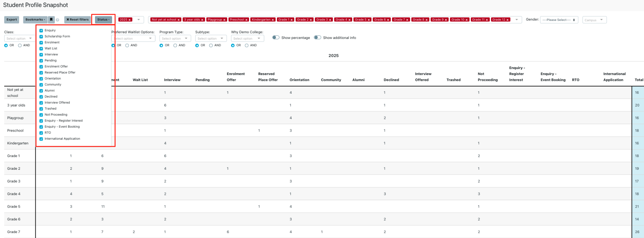This screenshot has height=238, width=644.
Task: Click the Kindergarten row label
Action: 18,143
